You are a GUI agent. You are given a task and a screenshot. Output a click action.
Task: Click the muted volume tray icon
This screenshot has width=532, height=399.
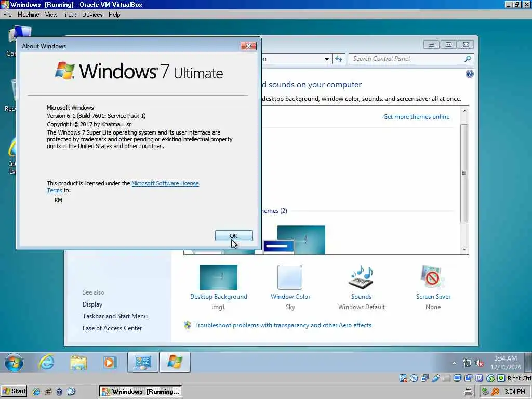(x=480, y=363)
